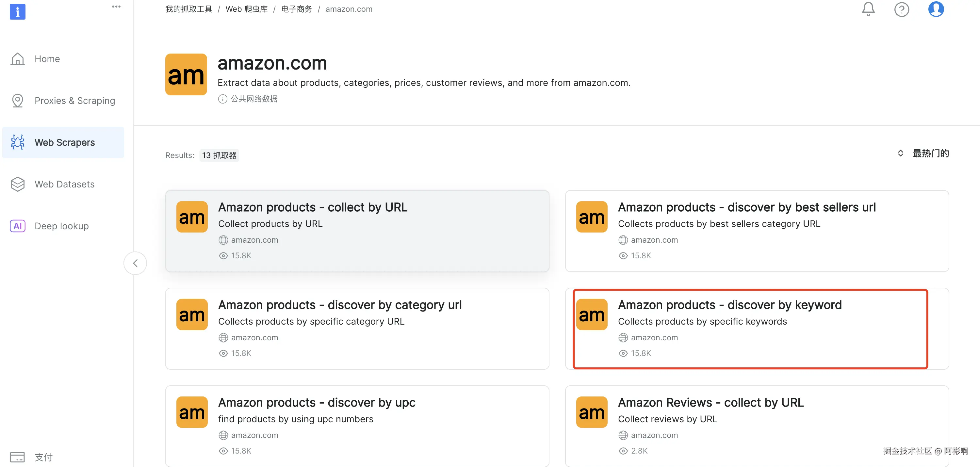Image resolution: width=980 pixels, height=467 pixels.
Task: Open the sidebar three-dots menu
Action: click(x=116, y=7)
